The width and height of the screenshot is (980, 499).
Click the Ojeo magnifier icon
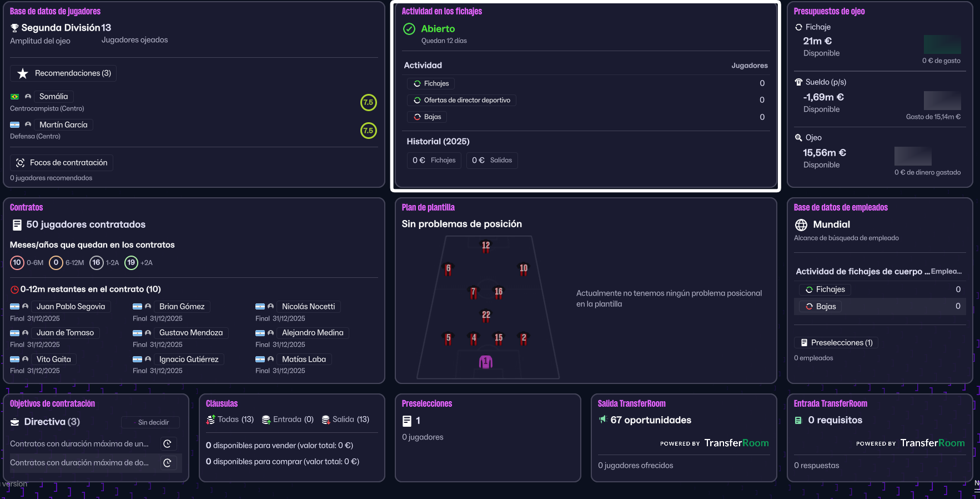click(798, 138)
